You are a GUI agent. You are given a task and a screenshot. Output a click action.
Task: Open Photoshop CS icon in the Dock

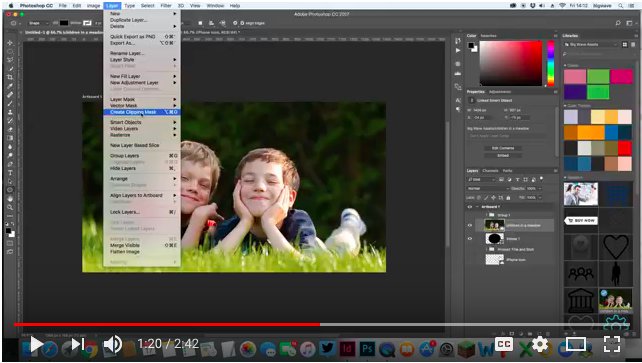(x=367, y=349)
